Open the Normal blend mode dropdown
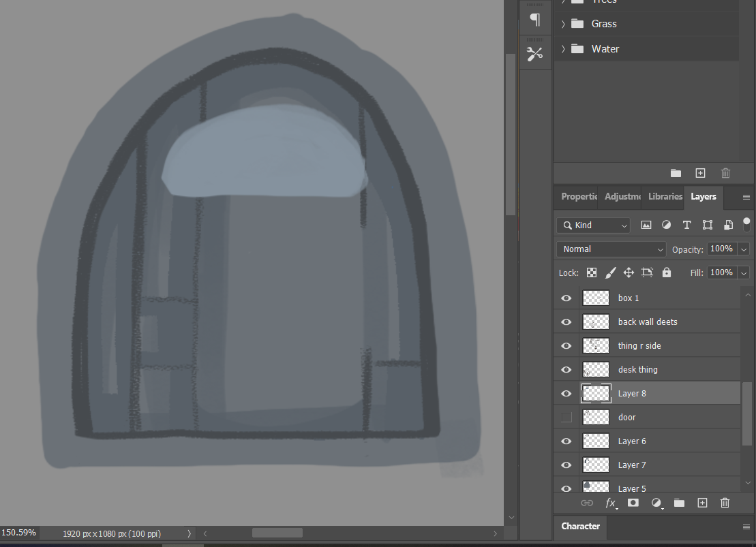The width and height of the screenshot is (756, 547). pyautogui.click(x=611, y=249)
